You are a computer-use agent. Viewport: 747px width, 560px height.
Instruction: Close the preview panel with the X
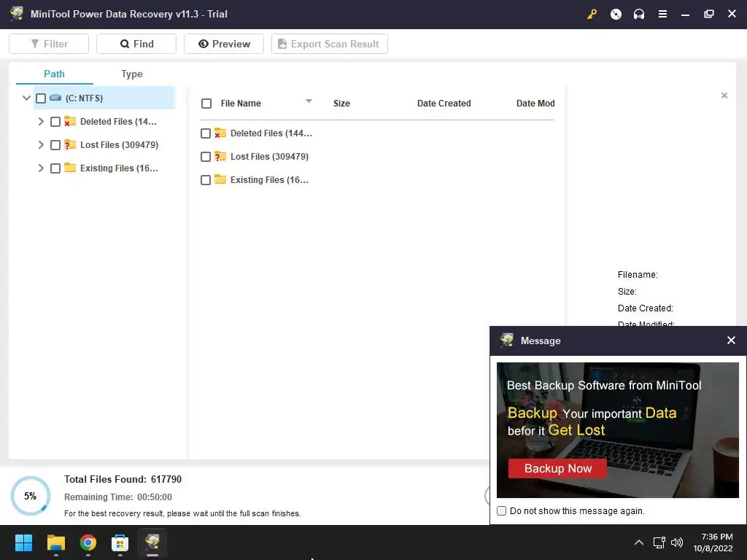[724, 96]
